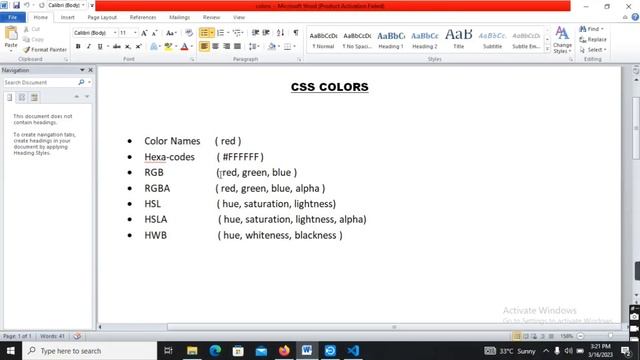Image resolution: width=640 pixels, height=360 pixels.
Task: Apply the Subtitle style
Action: point(492,40)
